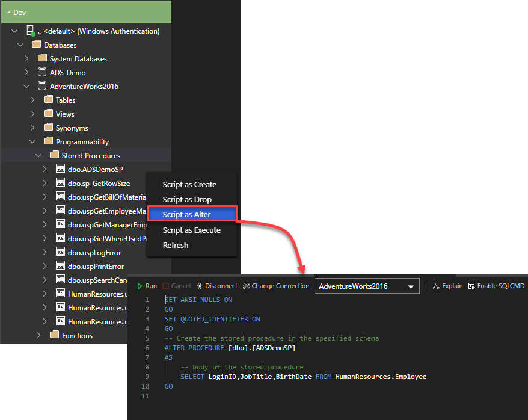This screenshot has height=420, width=528.
Task: Expand the Tables folder chevron
Action: [32, 100]
